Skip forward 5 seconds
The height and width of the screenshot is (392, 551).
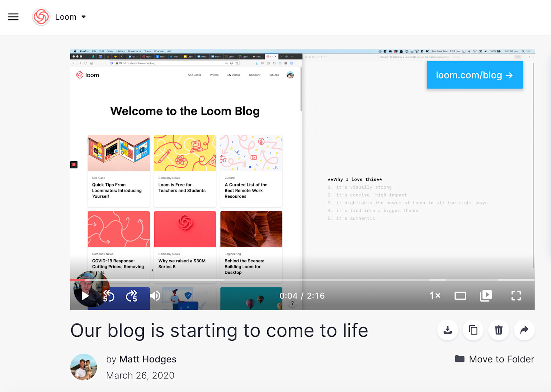click(x=132, y=296)
